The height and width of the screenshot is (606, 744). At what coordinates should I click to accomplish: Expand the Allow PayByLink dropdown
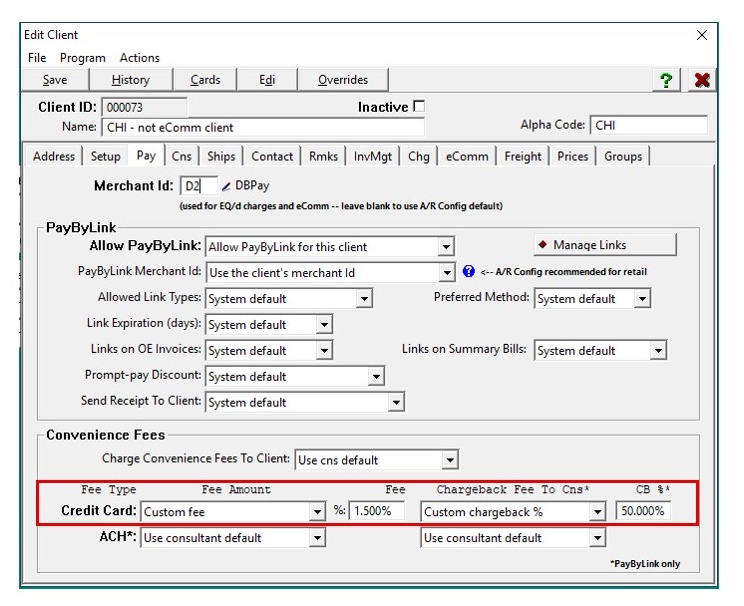click(x=446, y=247)
